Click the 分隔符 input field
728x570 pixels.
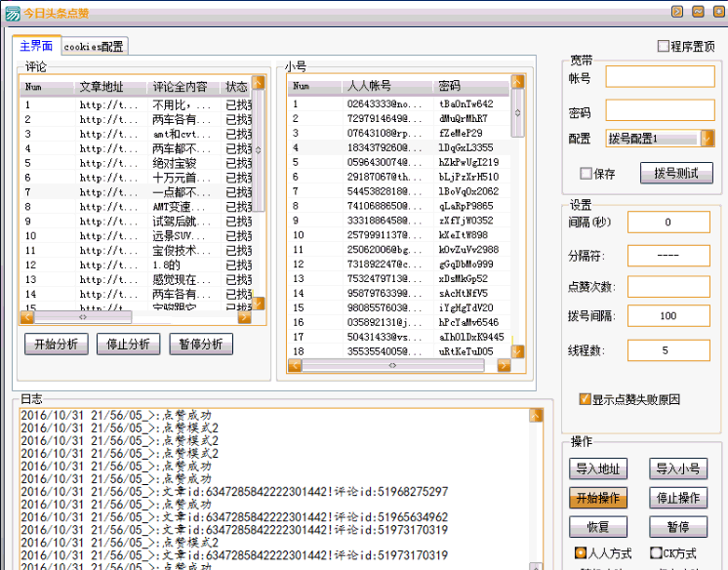coord(668,256)
